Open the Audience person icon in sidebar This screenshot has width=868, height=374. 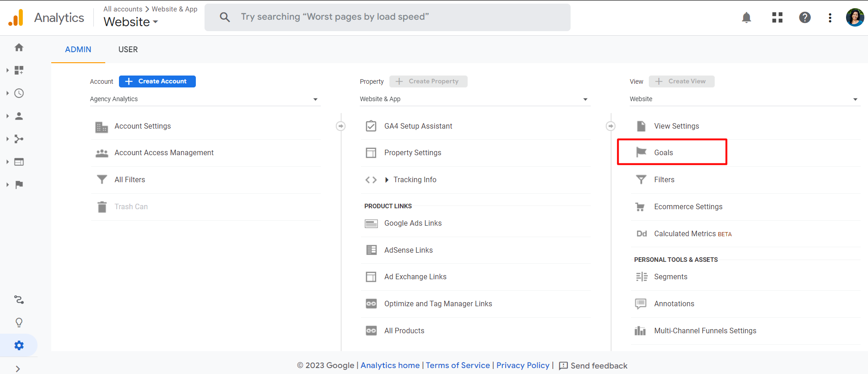point(19,116)
